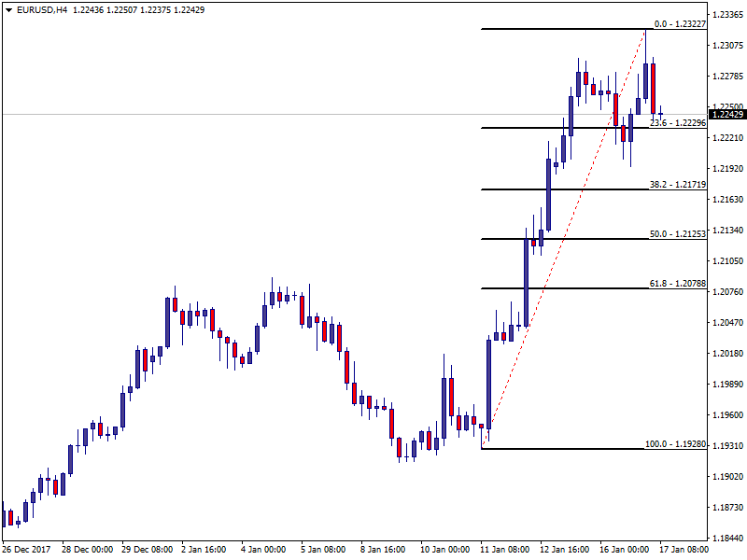747x560 pixels.
Task: Click the 5 Jan 08:00 time label
Action: point(321,550)
